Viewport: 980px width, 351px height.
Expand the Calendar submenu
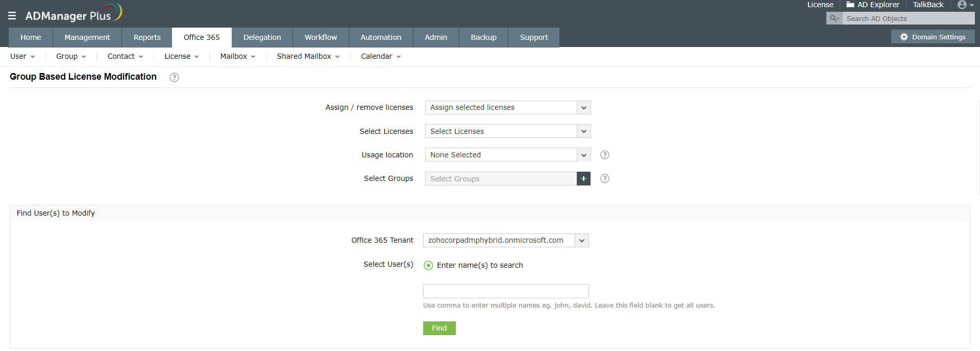click(381, 56)
